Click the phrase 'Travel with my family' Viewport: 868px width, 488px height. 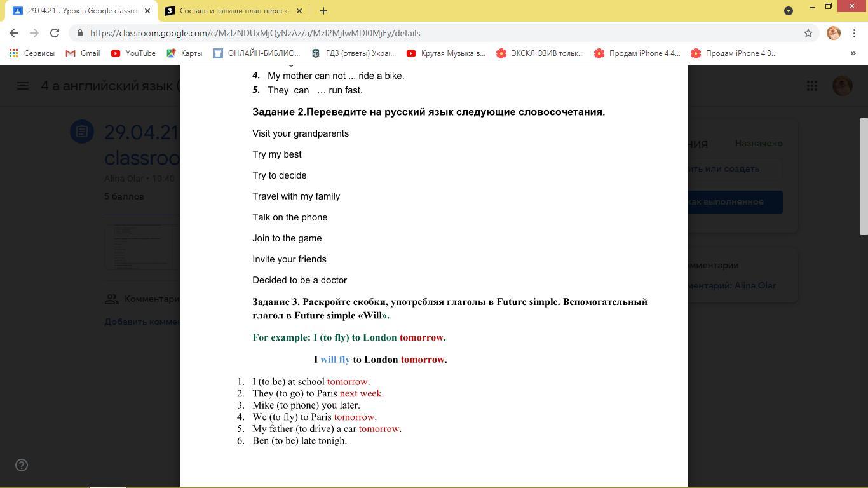click(x=296, y=196)
